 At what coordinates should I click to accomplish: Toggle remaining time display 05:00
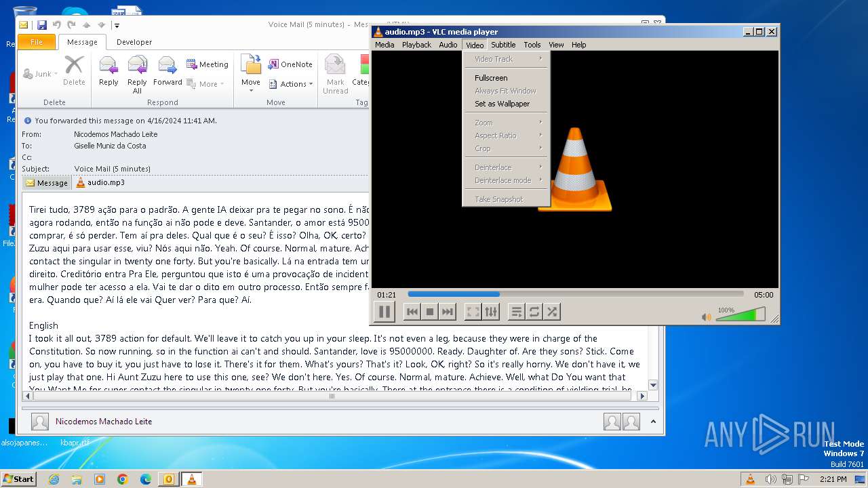(764, 295)
